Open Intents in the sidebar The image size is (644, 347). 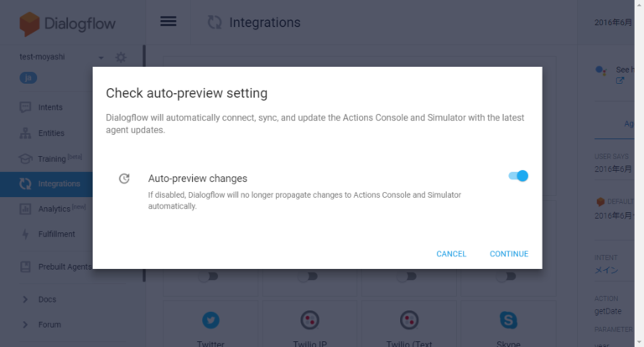click(50, 107)
